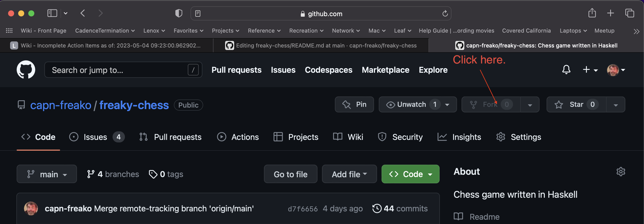Open Covered California bookmark
This screenshot has height=224, width=644.
pyautogui.click(x=526, y=31)
